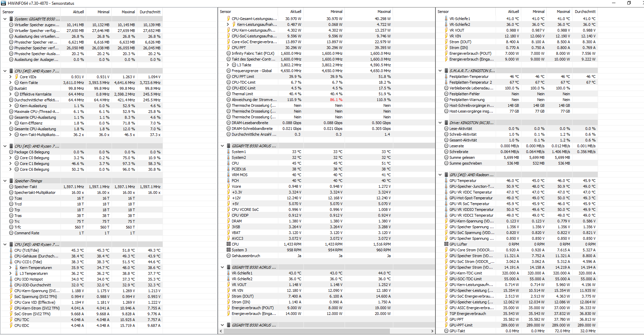The height and width of the screenshot is (335, 644).
Task: Click the Speicher-Takt circle icon
Action: [11, 187]
